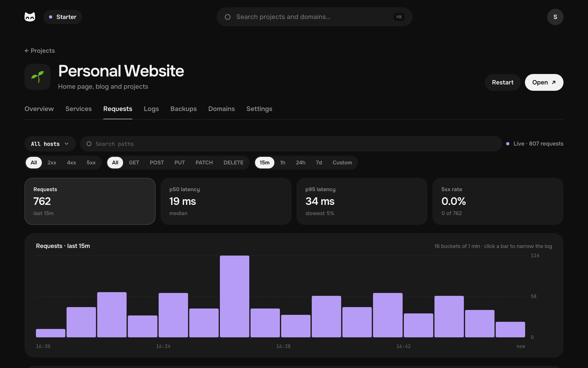Filter by 5xx status codes
This screenshot has height=368, width=588.
91,163
